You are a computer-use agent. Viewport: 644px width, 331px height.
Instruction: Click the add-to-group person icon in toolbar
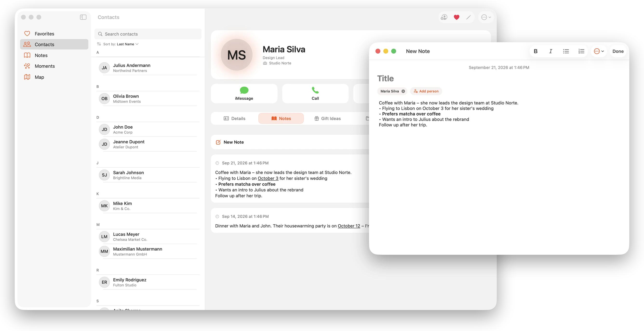444,17
